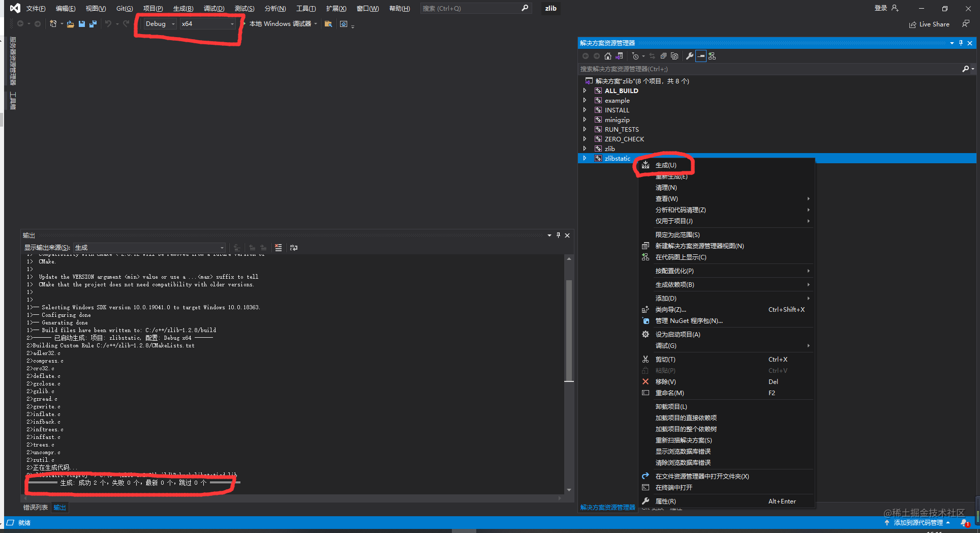980x533 pixels.
Task: Choose 设为启动项目(A) in context menu
Action: (x=726, y=334)
